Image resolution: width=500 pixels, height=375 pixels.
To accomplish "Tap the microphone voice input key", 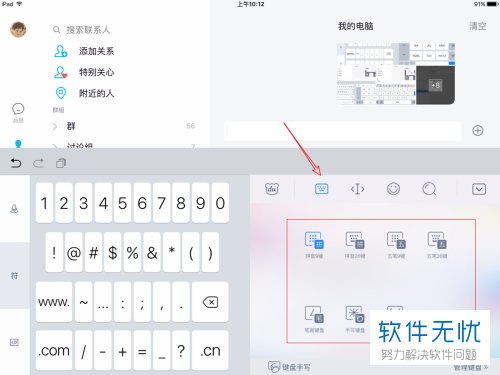I will click(14, 209).
